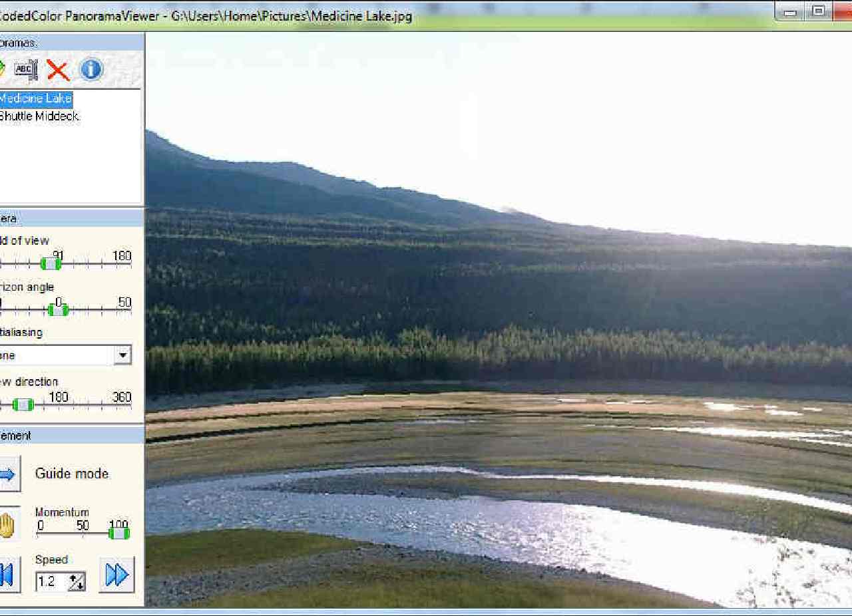Select the hand drag mode button
Screen dimensions: 852x616
[9, 524]
